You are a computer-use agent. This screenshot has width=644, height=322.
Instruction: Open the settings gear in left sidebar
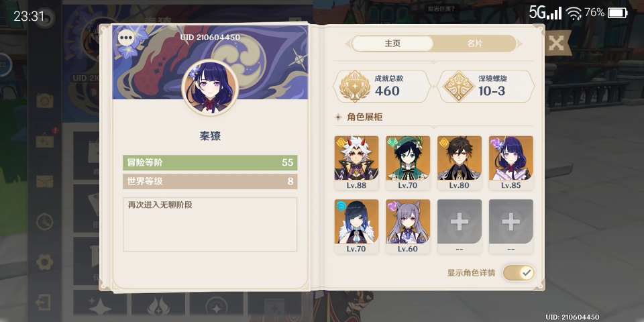click(44, 262)
